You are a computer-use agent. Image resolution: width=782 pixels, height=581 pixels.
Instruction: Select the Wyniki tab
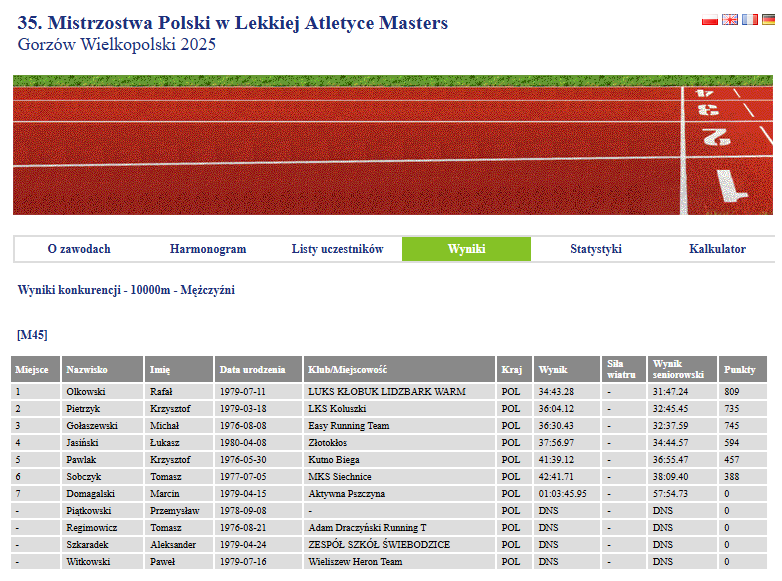(x=466, y=249)
